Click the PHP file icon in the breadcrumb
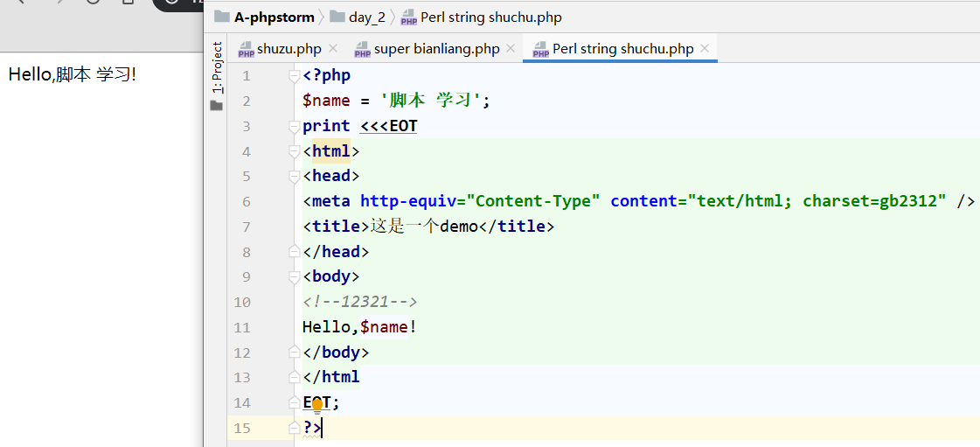Image resolution: width=980 pixels, height=447 pixels. [x=408, y=17]
